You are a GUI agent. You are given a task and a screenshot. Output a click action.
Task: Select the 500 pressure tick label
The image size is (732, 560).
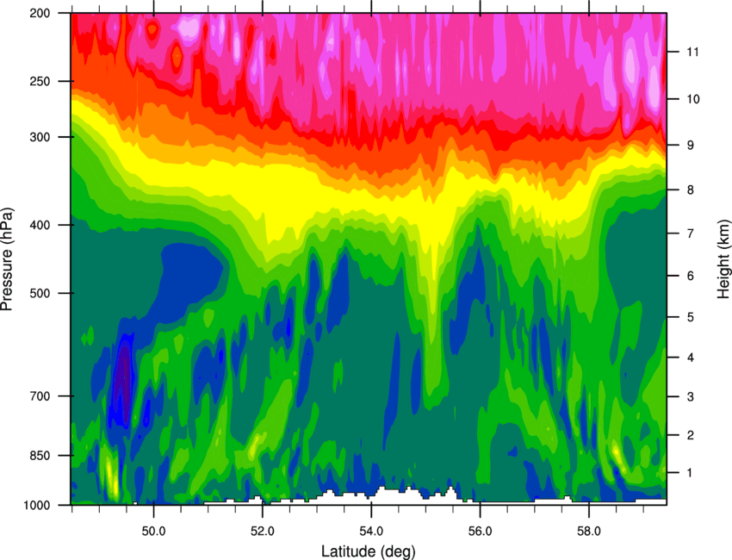coord(40,293)
